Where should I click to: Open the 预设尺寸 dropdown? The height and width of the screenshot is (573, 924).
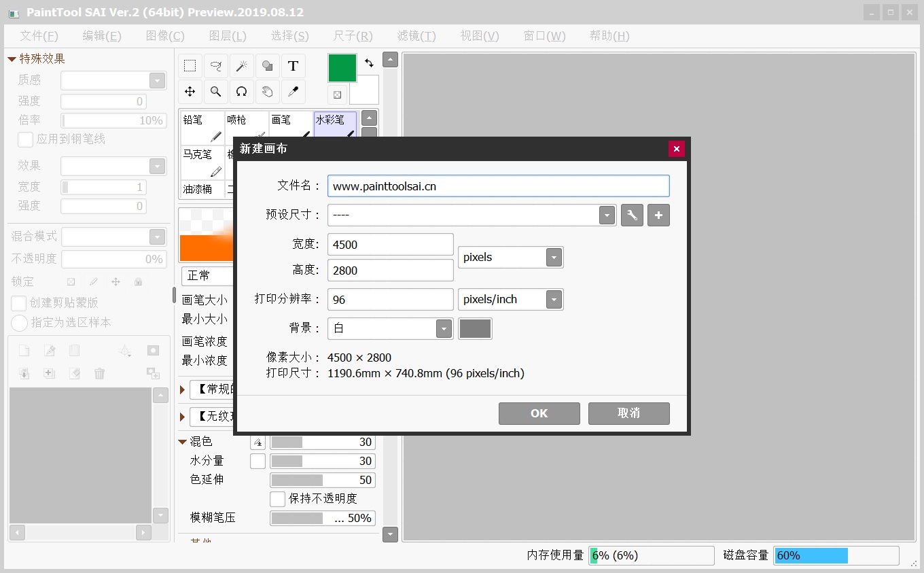tap(607, 215)
